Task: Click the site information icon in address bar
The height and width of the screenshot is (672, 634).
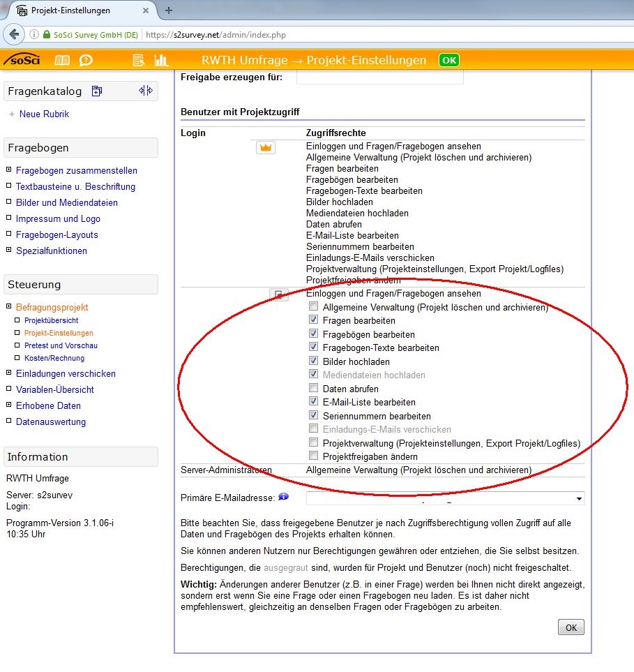Action: coord(34,35)
